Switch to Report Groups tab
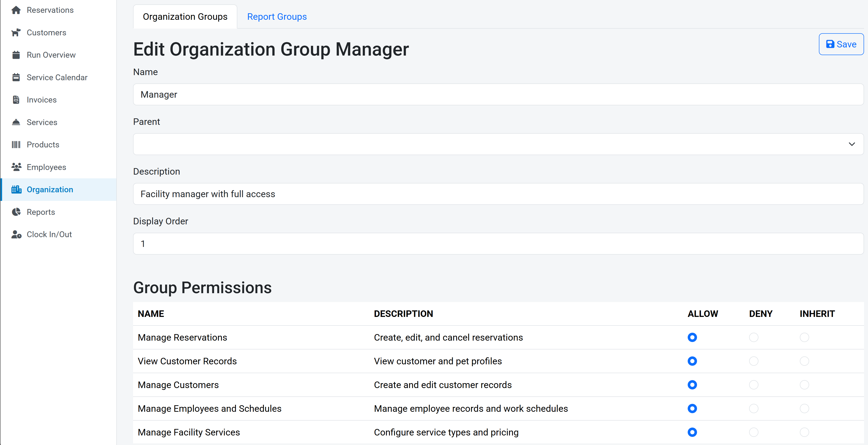The image size is (868, 445). pyautogui.click(x=277, y=17)
